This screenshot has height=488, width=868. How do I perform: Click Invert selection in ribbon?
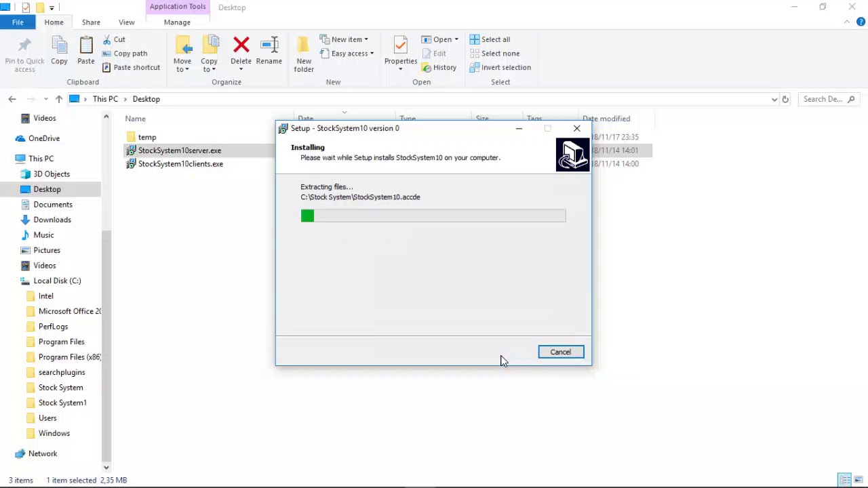pyautogui.click(x=500, y=67)
